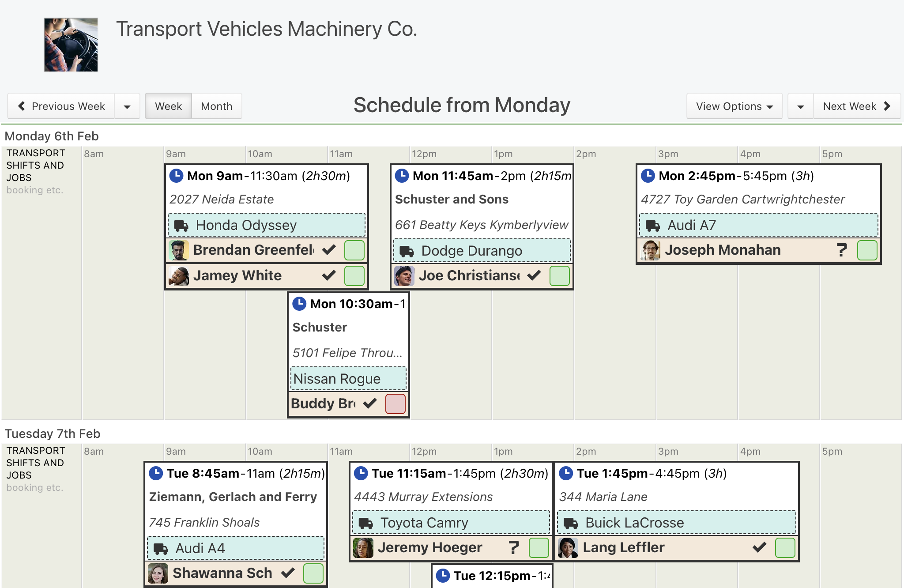Click the truck icon beside Audi A7
The height and width of the screenshot is (588, 904).
click(x=653, y=226)
